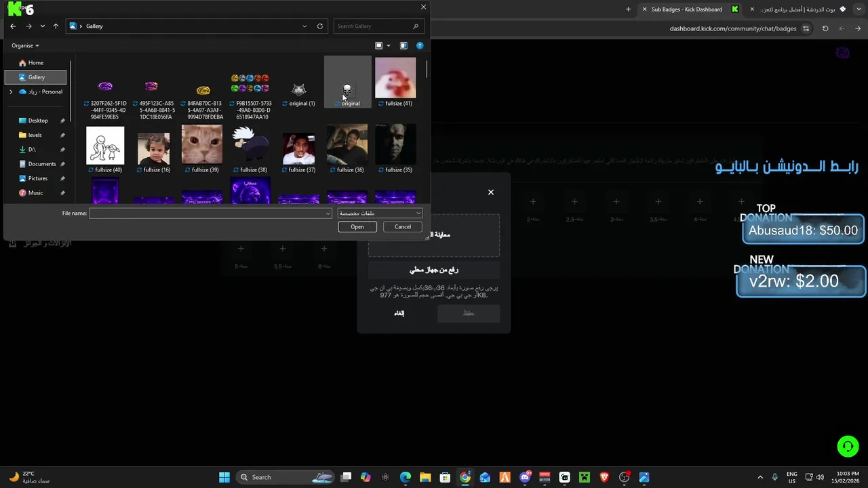Image resolution: width=868 pixels, height=488 pixels.
Task: Open weather widget showing 22°C
Action: (28, 477)
